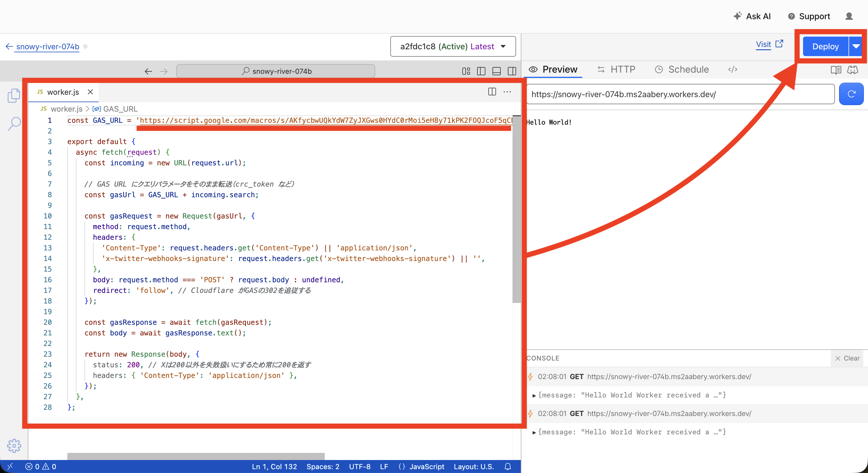Click line number 23 in gutter
This screenshot has width=868, height=473.
(48, 354)
